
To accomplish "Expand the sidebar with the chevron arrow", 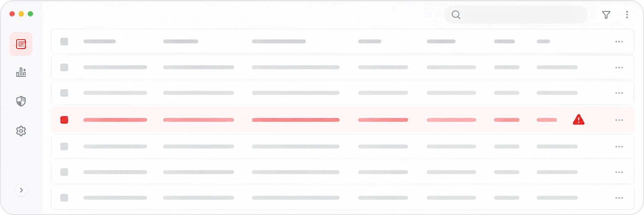I will [x=21, y=190].
